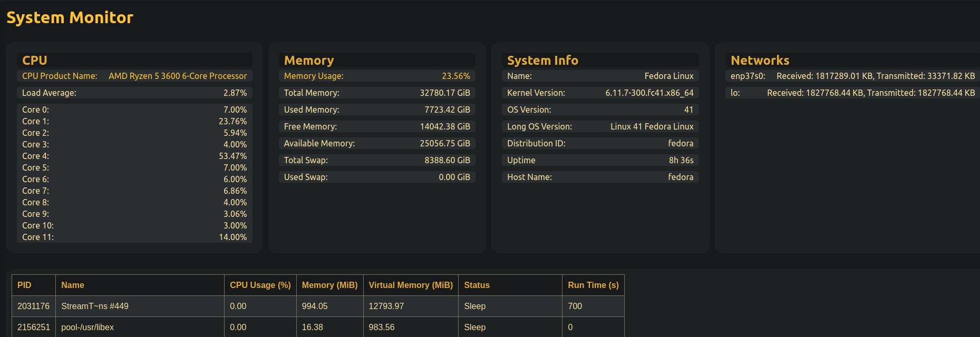Sort processes by PID column header
This screenshot has width=980, height=337.
(x=34, y=285)
